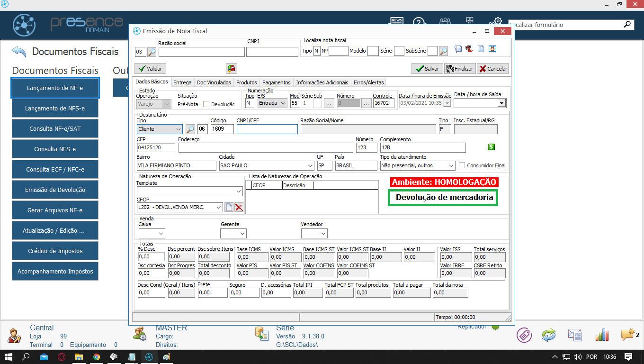The height and width of the screenshot is (364, 644).
Task: Click magnifier beside the SubSérie field
Action: [443, 51]
